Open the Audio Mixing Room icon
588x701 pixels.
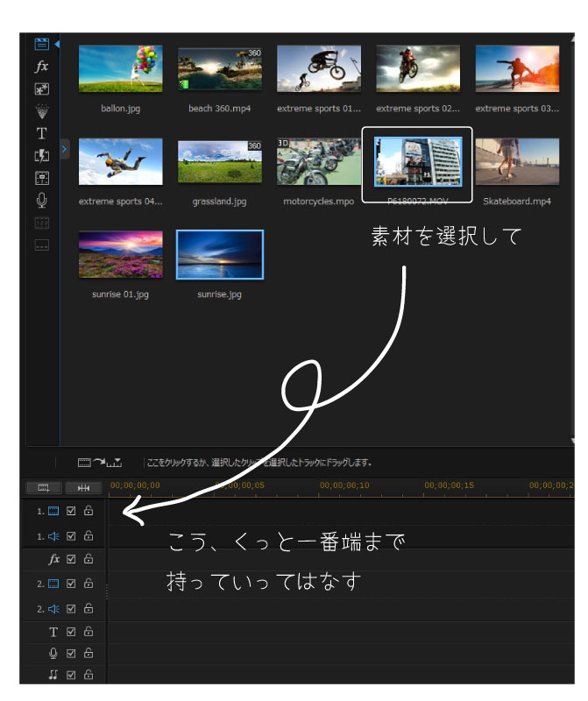(41, 178)
